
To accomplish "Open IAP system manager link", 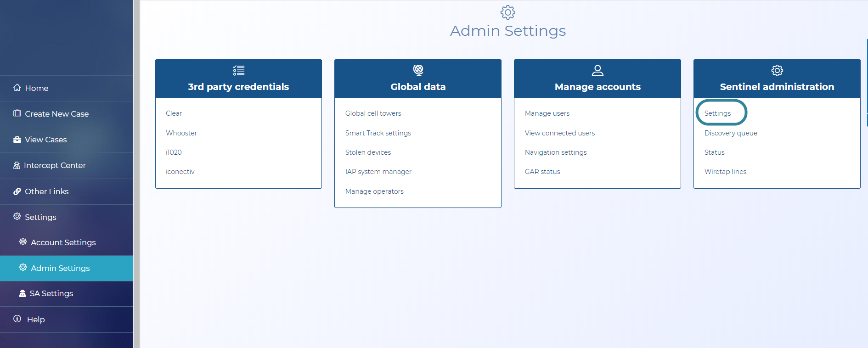I will 378,172.
